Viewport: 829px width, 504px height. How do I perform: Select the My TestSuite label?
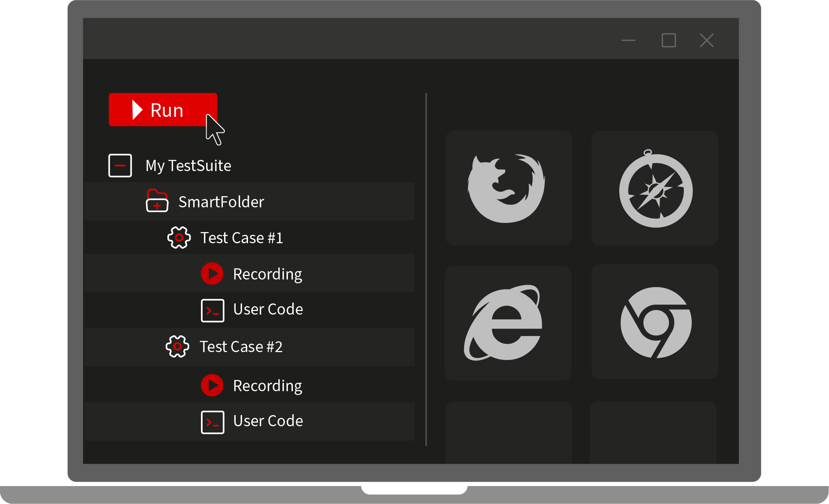(188, 166)
